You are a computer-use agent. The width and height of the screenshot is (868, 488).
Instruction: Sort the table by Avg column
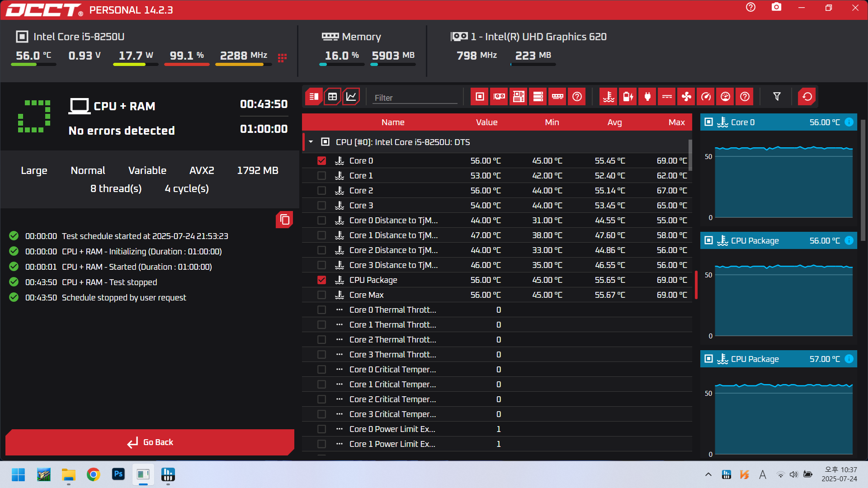pos(614,122)
